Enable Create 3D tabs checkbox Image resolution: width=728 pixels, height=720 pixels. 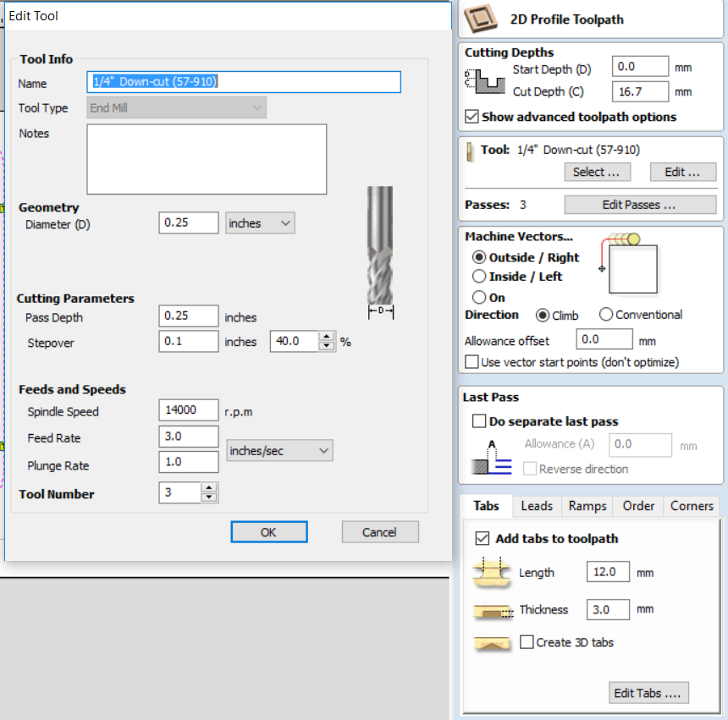point(527,641)
